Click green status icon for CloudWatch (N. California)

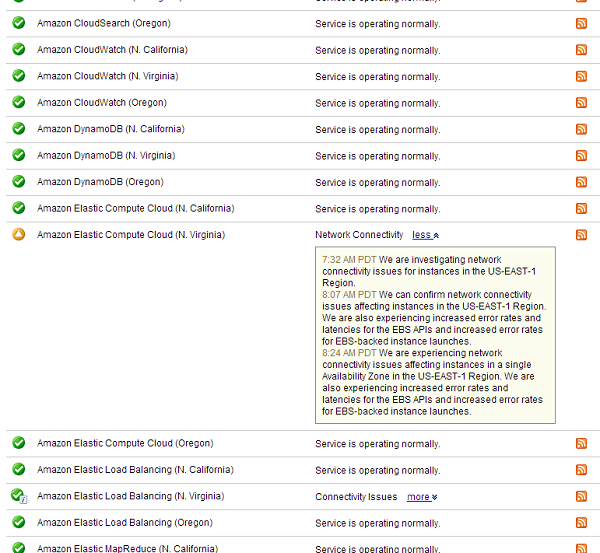[x=18, y=49]
